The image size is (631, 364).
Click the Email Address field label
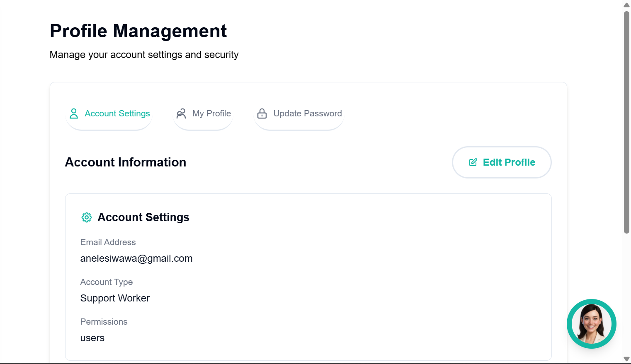(x=108, y=242)
